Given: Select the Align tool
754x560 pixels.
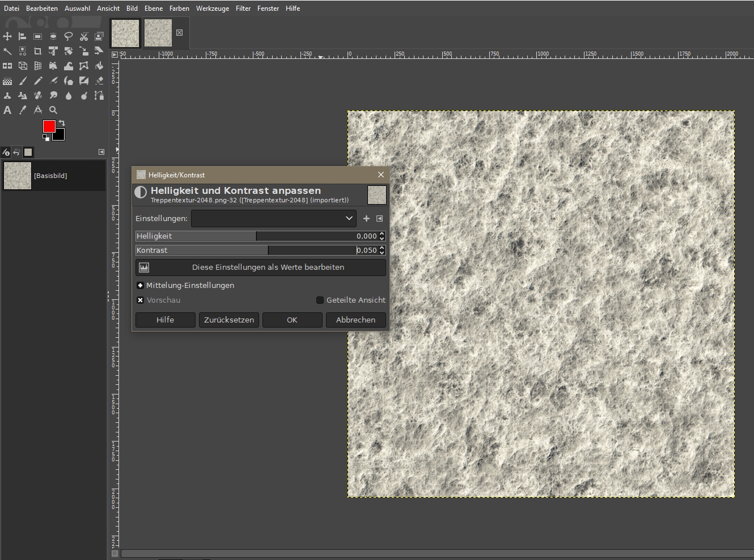Looking at the screenshot, I should [23, 36].
